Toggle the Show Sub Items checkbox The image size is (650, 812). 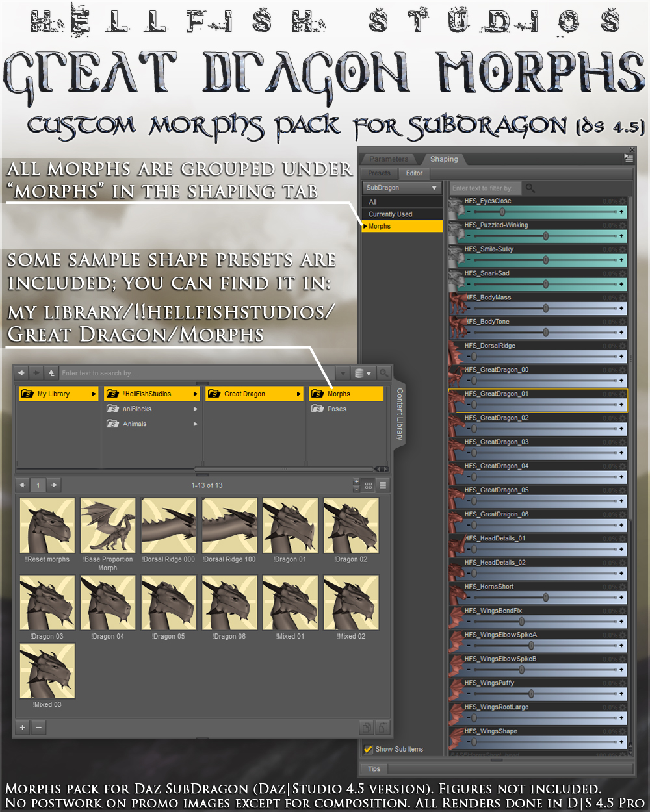pyautogui.click(x=368, y=749)
